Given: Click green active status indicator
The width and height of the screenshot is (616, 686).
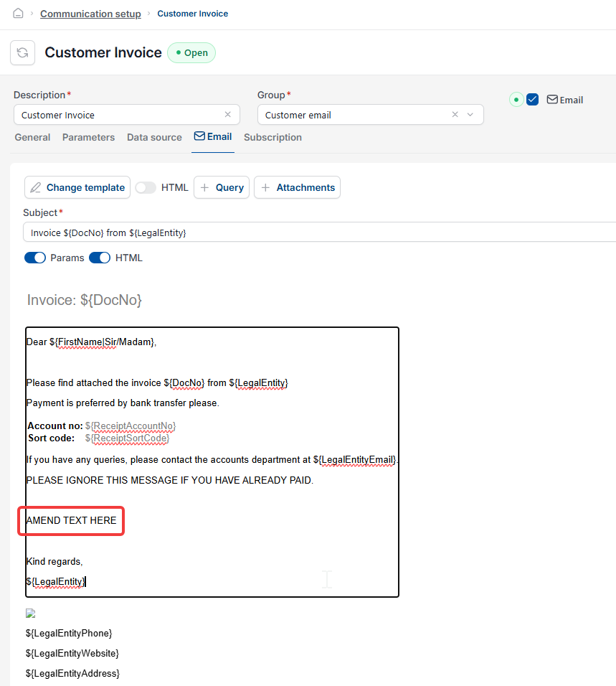Looking at the screenshot, I should click(516, 100).
